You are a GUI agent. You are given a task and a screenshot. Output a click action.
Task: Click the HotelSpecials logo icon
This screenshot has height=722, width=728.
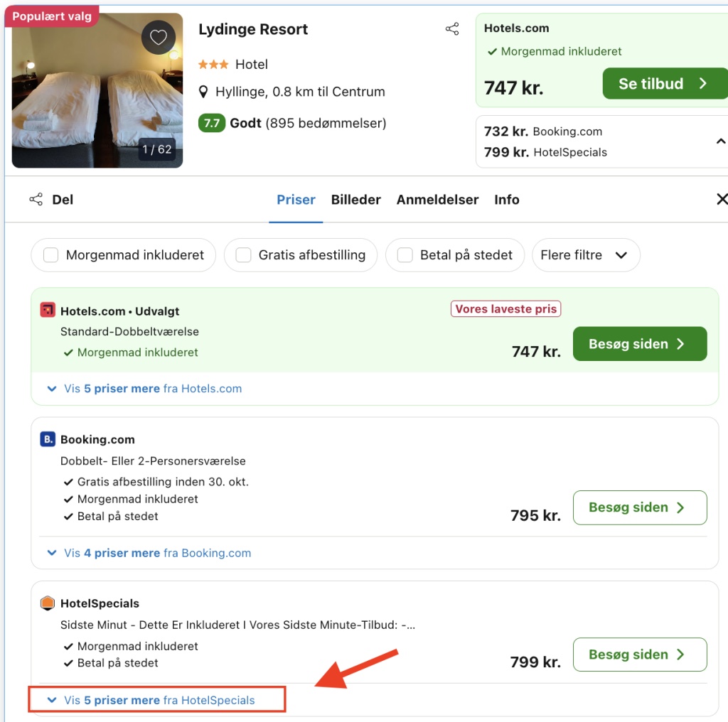[48, 603]
